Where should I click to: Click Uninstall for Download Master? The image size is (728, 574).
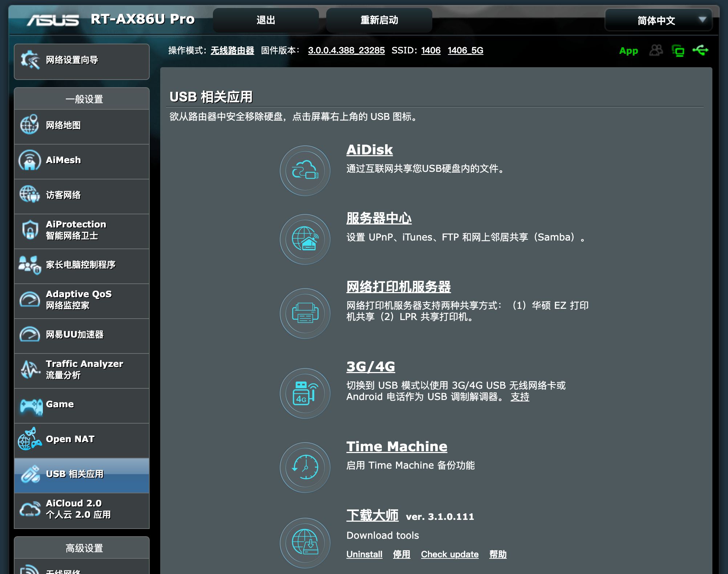tap(364, 554)
